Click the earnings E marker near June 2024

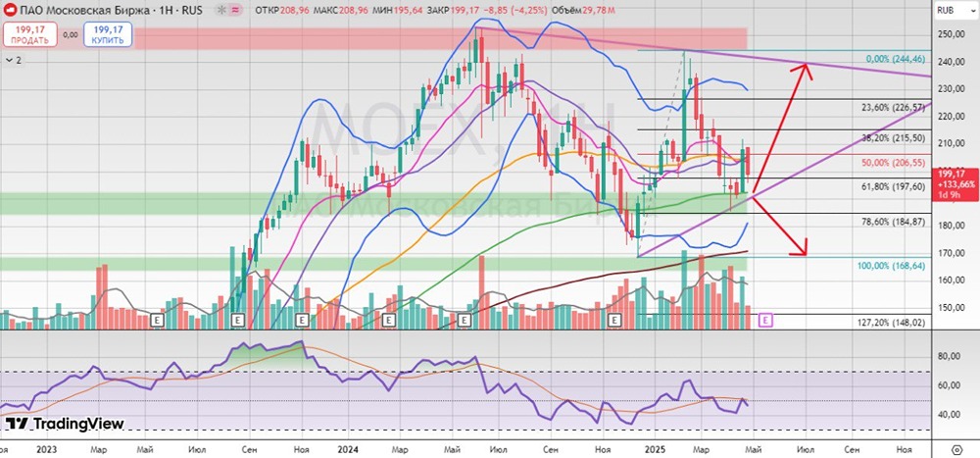pos(464,320)
